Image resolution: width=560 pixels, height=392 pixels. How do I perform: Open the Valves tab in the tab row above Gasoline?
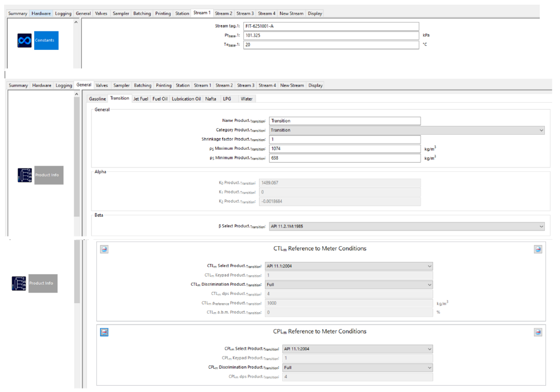coord(102,86)
